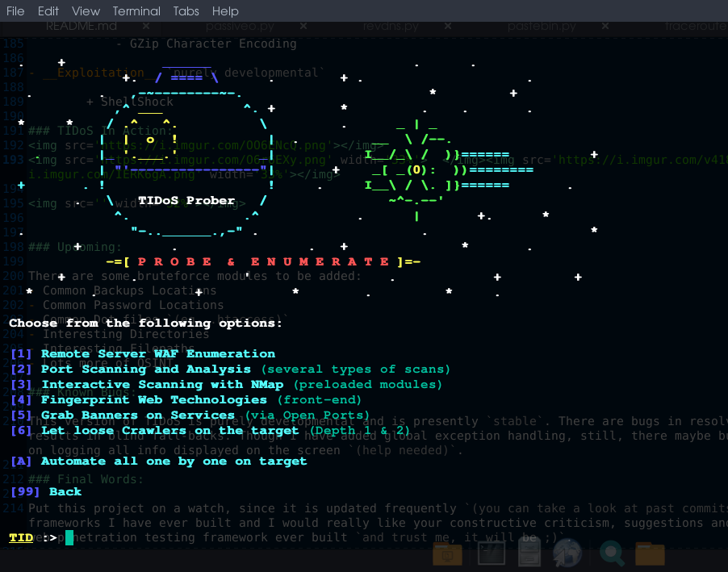Click 'GZip Character Encoding' line in editor
The height and width of the screenshot is (572, 728).
(x=212, y=44)
